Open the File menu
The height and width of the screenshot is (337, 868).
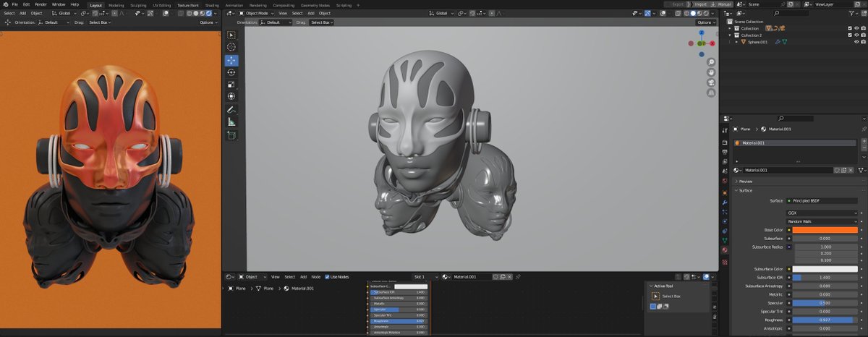pos(14,4)
